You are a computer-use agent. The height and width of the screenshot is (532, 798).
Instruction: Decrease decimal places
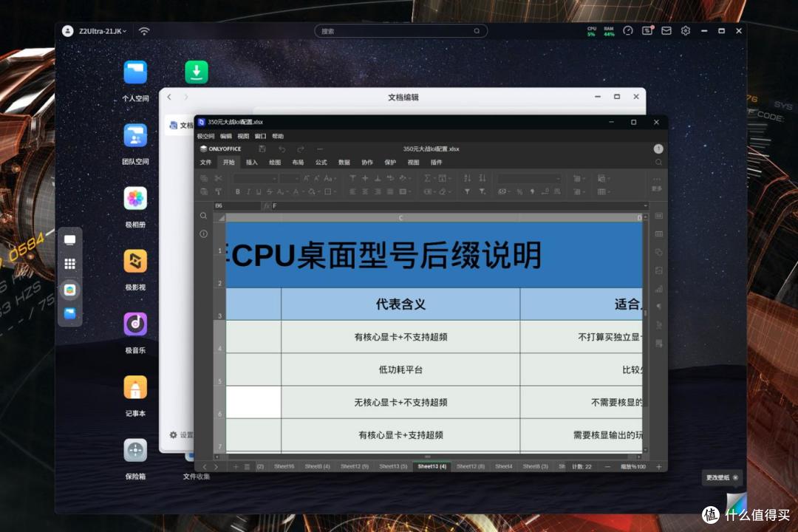pos(545,191)
